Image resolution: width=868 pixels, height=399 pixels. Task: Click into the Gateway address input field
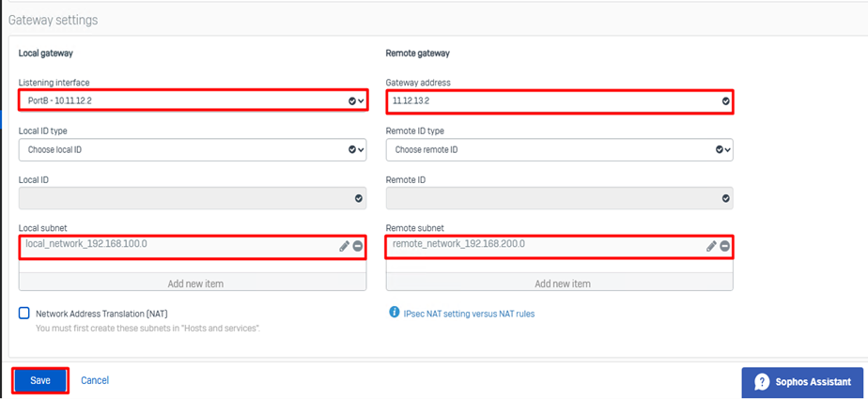(x=550, y=100)
